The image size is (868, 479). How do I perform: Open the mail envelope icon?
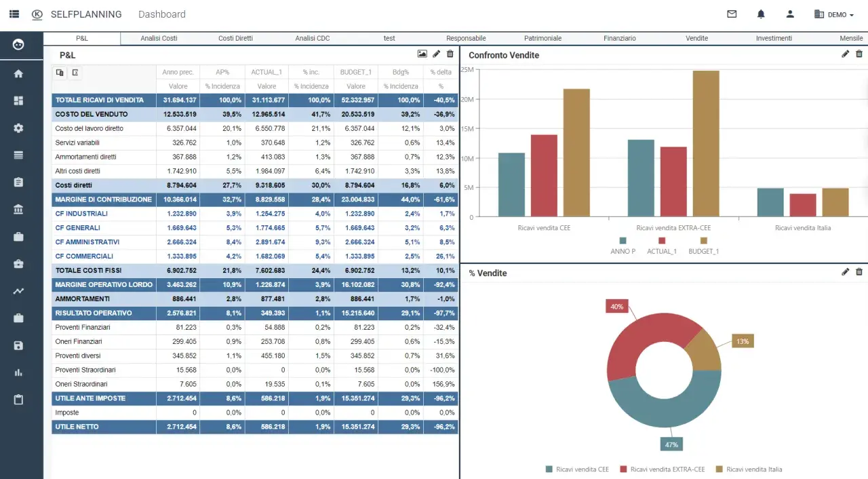pos(732,14)
